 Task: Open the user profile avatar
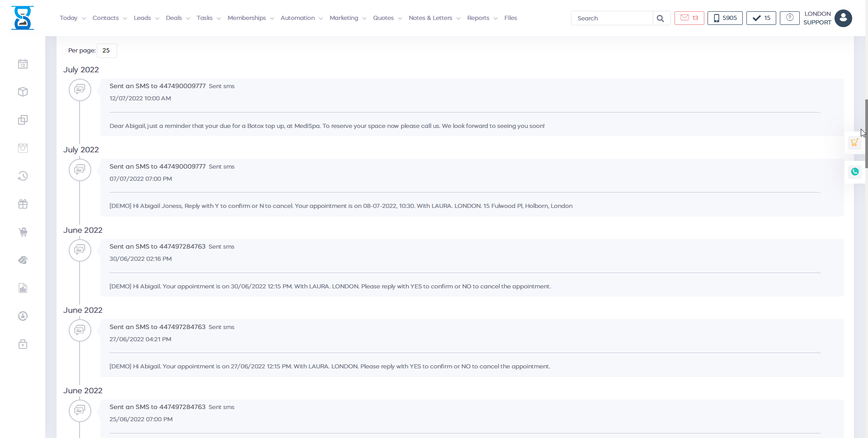pyautogui.click(x=843, y=19)
